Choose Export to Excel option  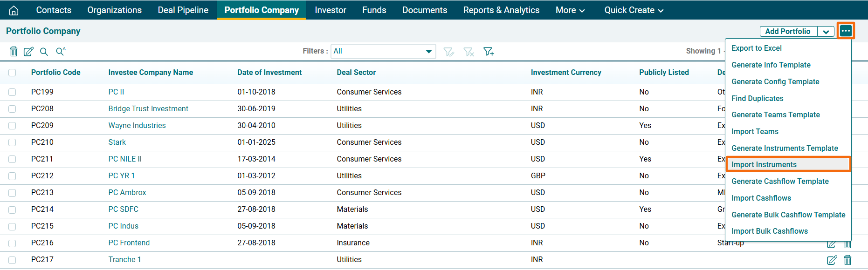click(757, 48)
